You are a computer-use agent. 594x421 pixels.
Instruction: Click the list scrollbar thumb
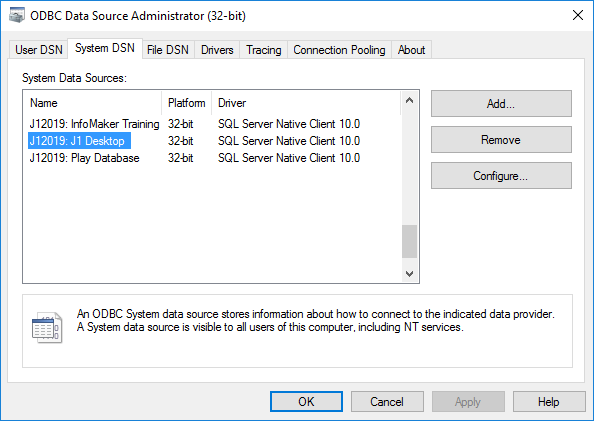(x=410, y=241)
